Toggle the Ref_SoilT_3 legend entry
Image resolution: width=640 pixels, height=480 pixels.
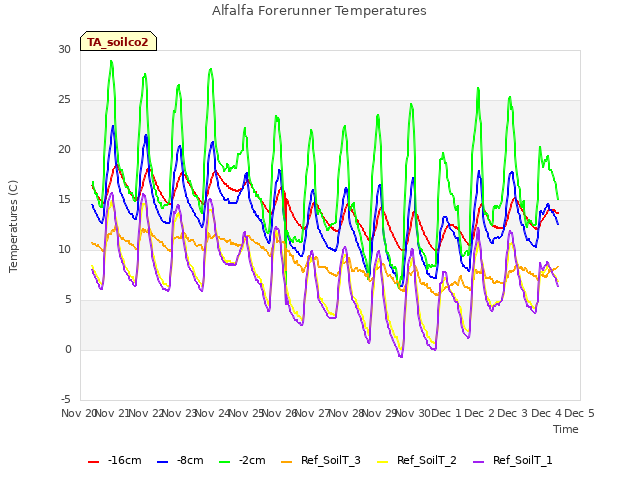pyautogui.click(x=321, y=460)
